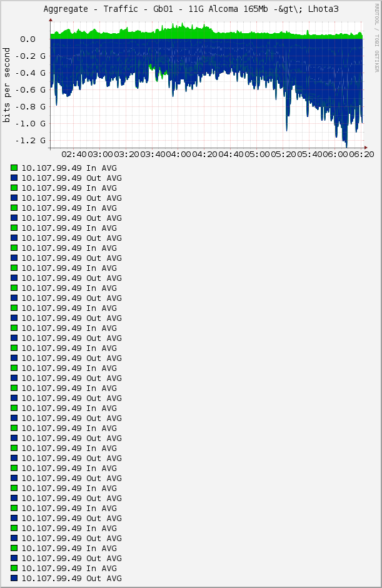This screenshot has height=588, width=382.
Task: Click the 06:20 time label
Action: (361, 155)
